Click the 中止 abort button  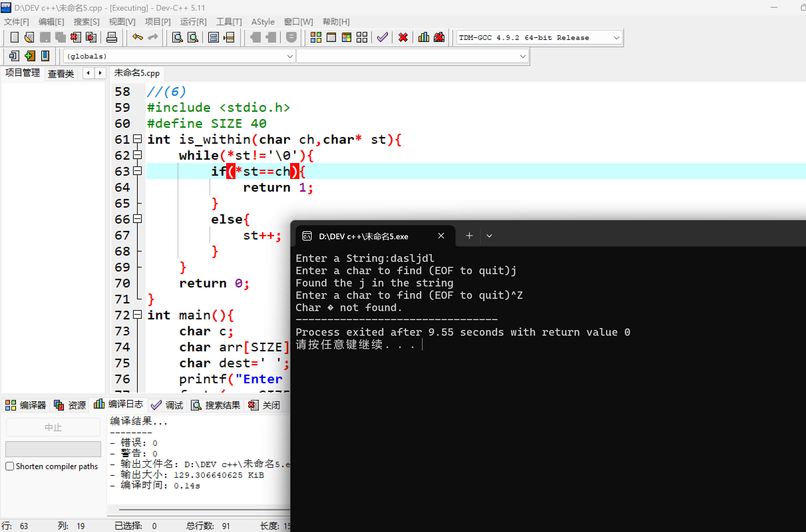(53, 427)
